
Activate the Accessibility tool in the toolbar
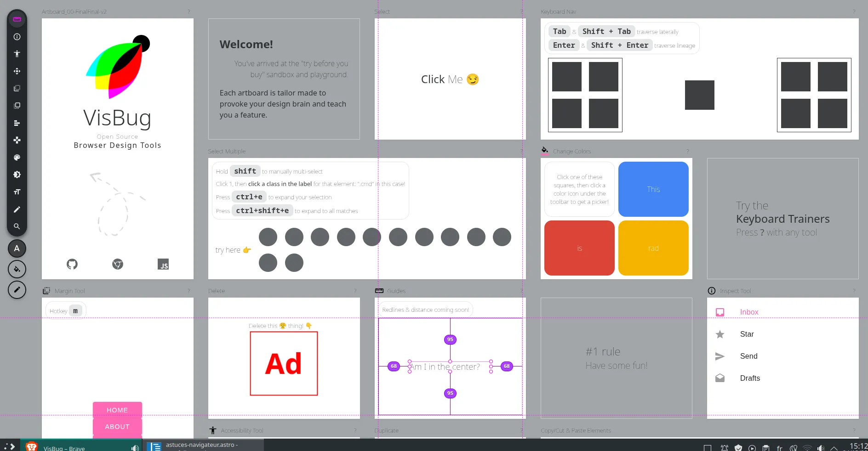click(x=17, y=54)
